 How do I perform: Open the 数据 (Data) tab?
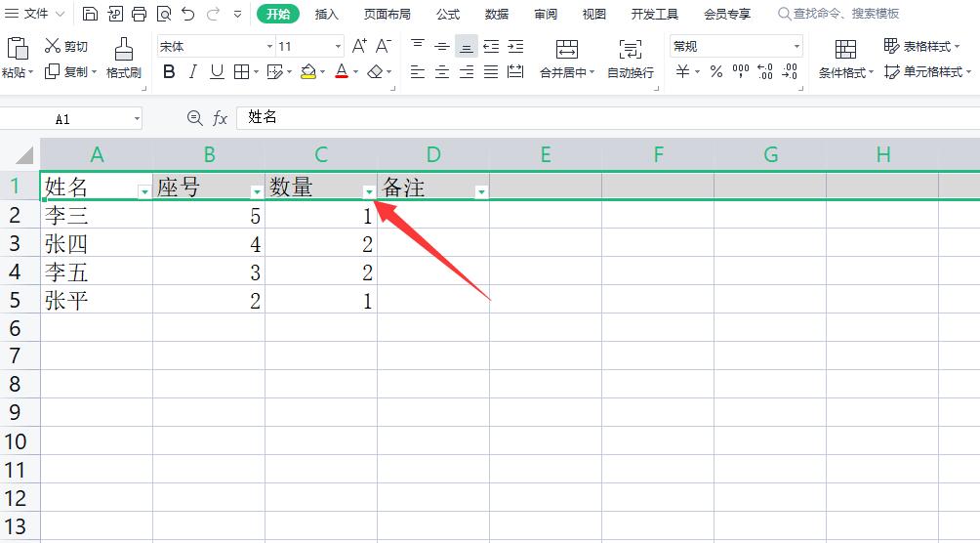497,14
